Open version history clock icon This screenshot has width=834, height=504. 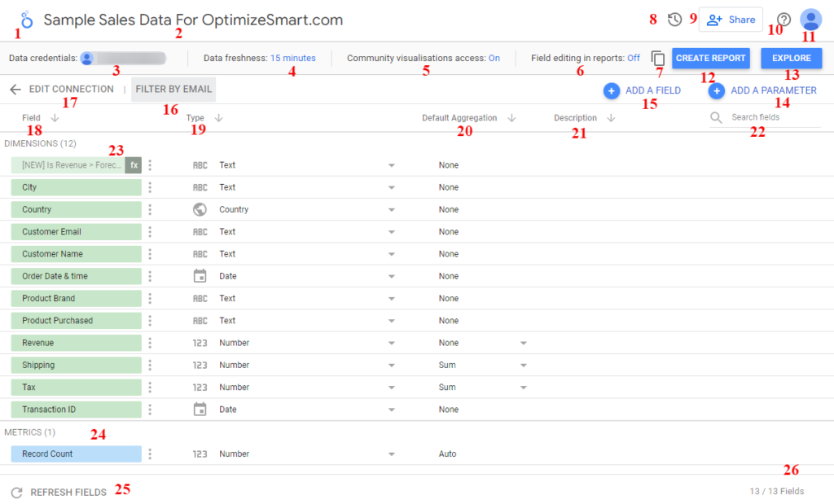click(674, 20)
